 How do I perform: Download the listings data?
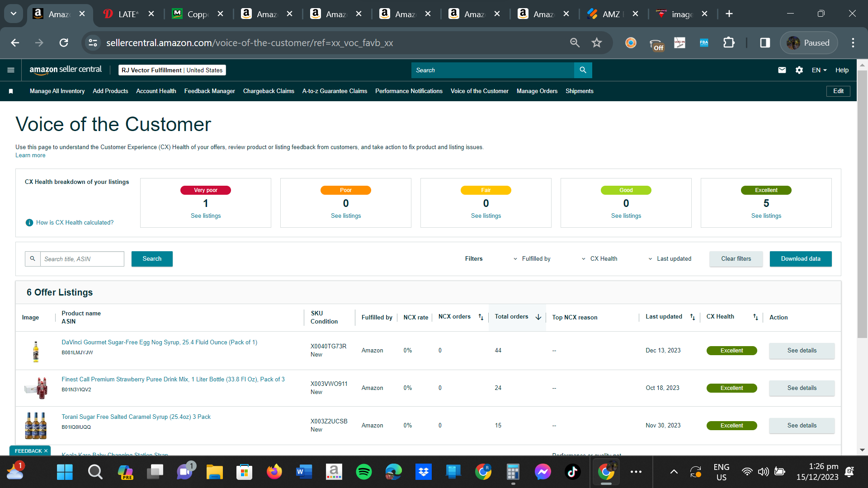[801, 259]
